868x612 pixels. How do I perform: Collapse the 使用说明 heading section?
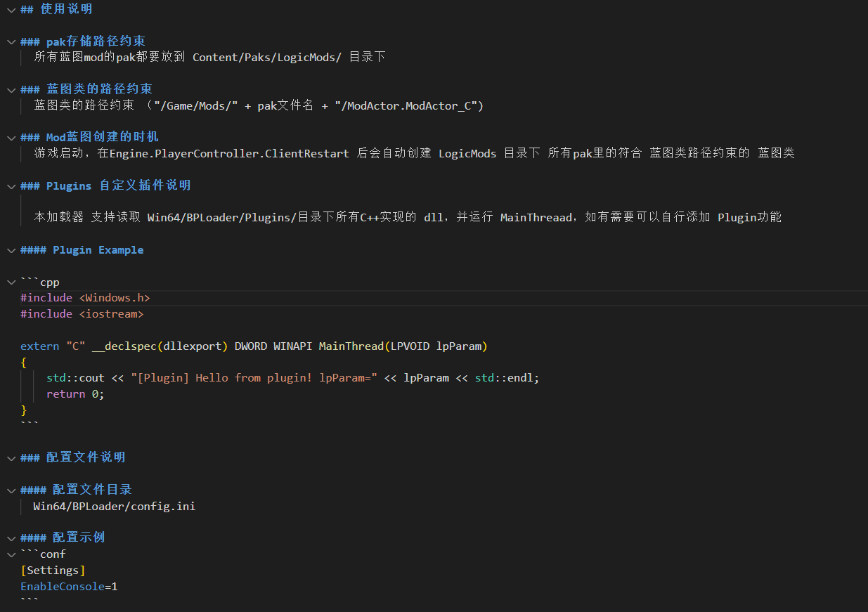11,9
